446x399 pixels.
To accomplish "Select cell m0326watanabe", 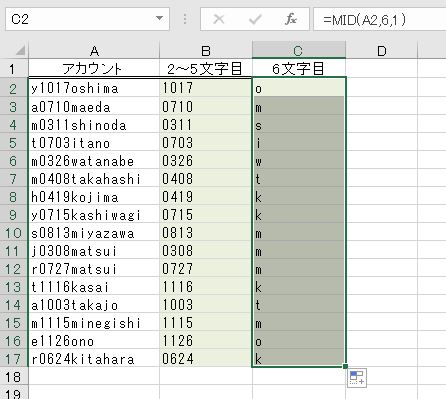I will coord(94,161).
